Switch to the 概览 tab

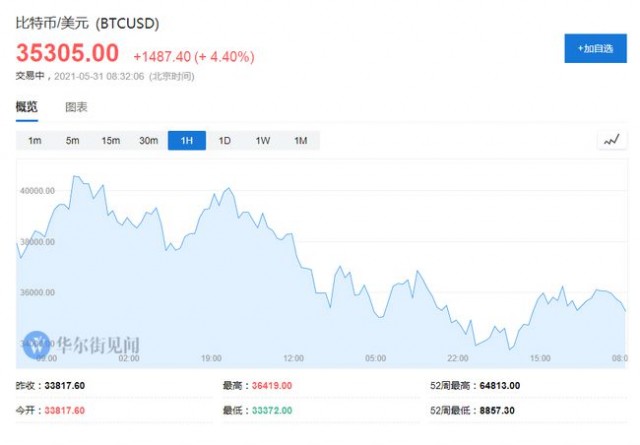(27, 107)
